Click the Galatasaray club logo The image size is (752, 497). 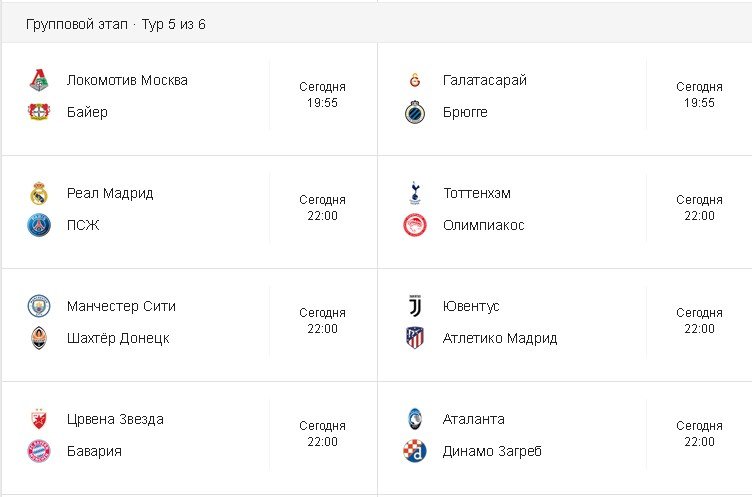click(x=415, y=81)
